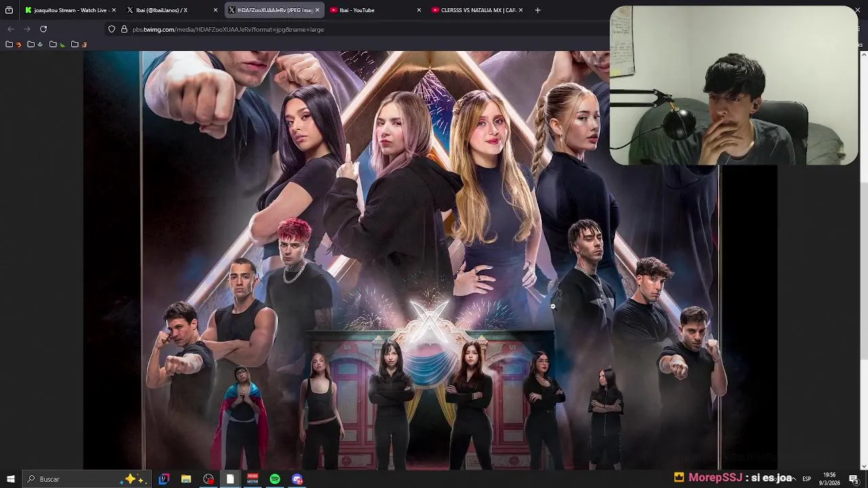The image size is (868, 488).
Task: Click the MorepSSJ chat message overlay
Action: click(x=733, y=478)
